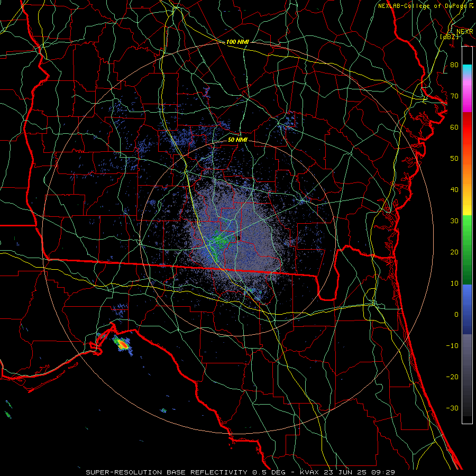Click the "KVAX" radar site identifier
Viewport: 476px width, 476px height.
point(309,472)
